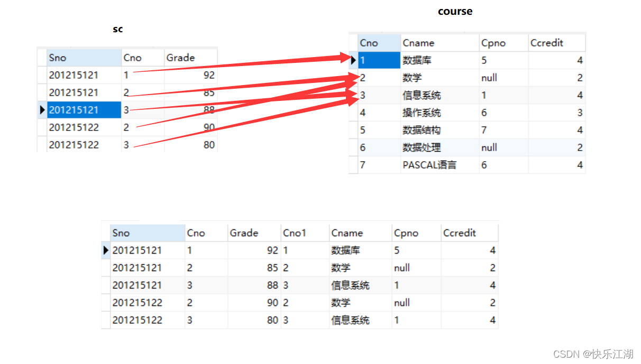Select Sno 201215122 in sc row with grade 90
This screenshot has width=641, height=364.
coord(84,127)
